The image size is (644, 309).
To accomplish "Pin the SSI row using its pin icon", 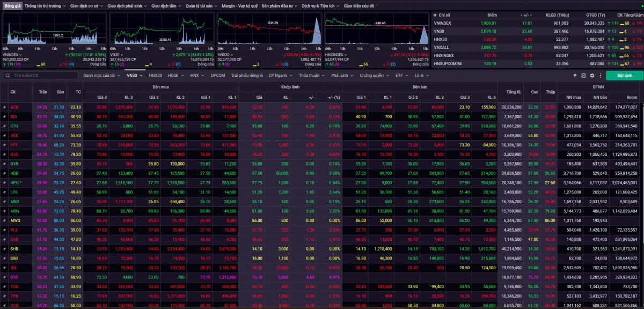I will click(4, 267).
